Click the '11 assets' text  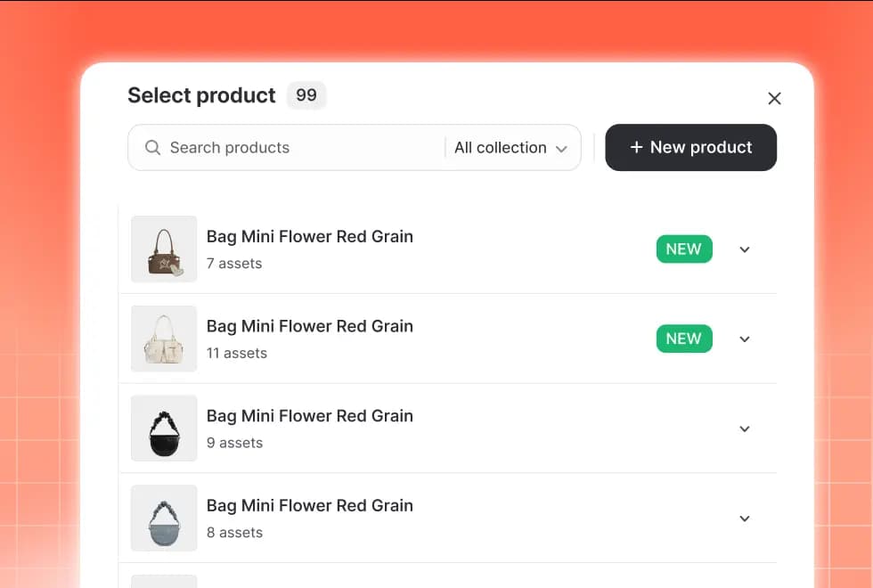pos(237,353)
